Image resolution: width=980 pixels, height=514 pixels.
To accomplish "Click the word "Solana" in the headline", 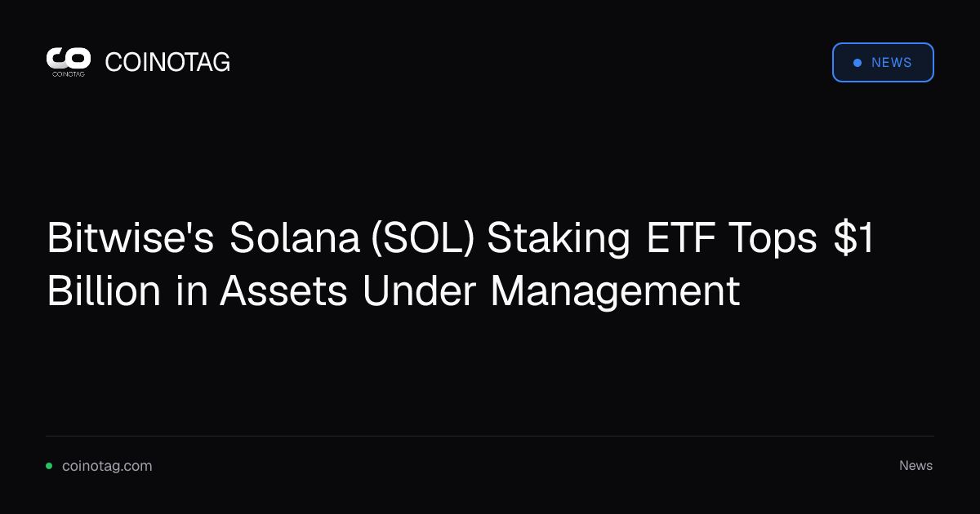I will pyautogui.click(x=295, y=238).
